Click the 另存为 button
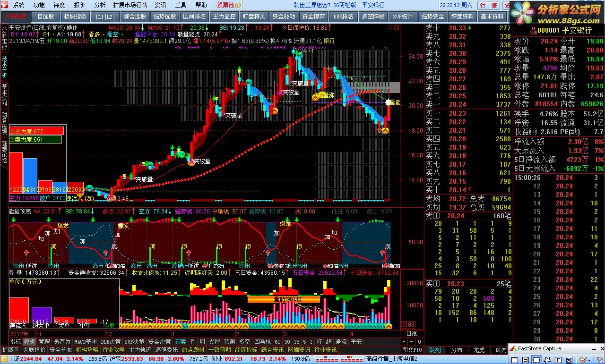This screenshot has height=364, width=605. point(62,342)
